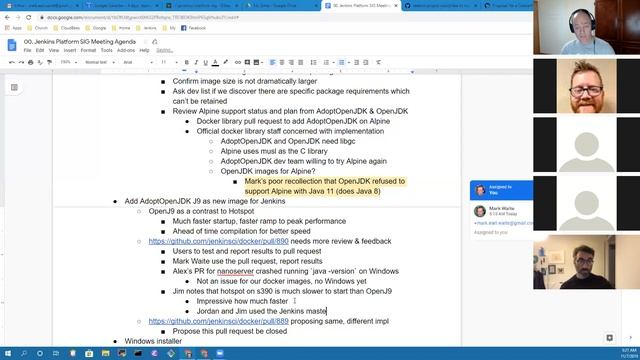The image size is (640, 360).
Task: Open the Facebook bookmark
Action: (193, 28)
